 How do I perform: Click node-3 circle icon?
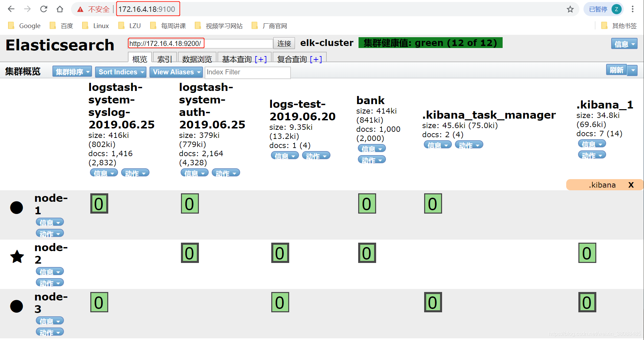(17, 306)
